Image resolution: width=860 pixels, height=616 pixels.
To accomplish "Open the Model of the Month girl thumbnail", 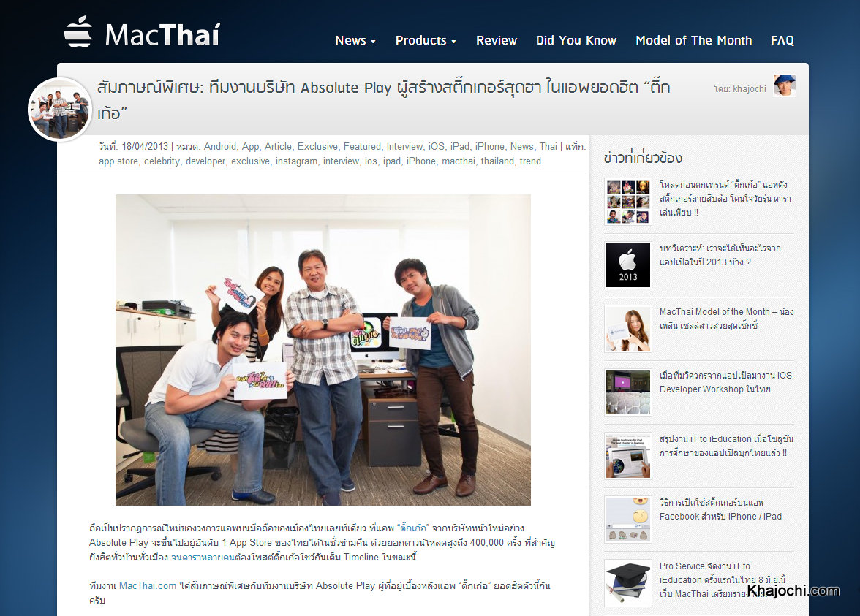I will pyautogui.click(x=628, y=329).
